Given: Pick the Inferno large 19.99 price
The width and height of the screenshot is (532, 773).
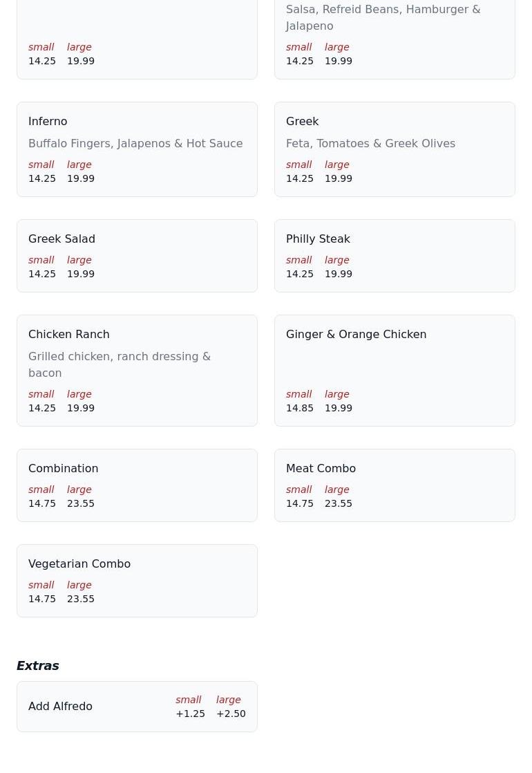Looking at the screenshot, I should point(81,178).
